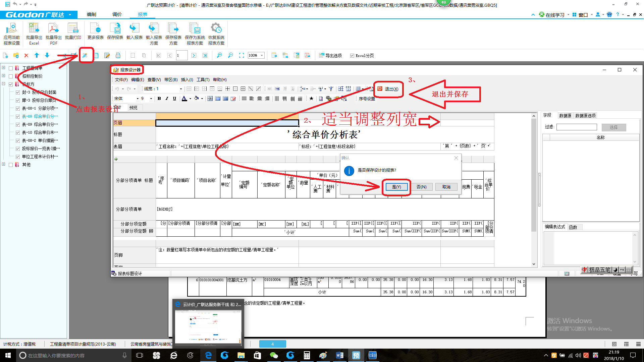Click the font color A swatch
Viewport: 644px width, 362px height.
(x=184, y=99)
